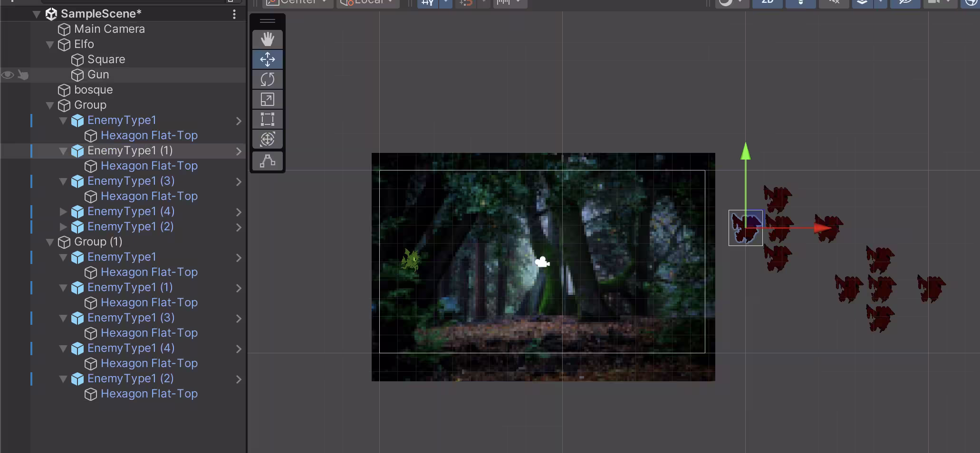Collapse the Group (1) node
The width and height of the screenshot is (980, 453).
(x=49, y=242)
